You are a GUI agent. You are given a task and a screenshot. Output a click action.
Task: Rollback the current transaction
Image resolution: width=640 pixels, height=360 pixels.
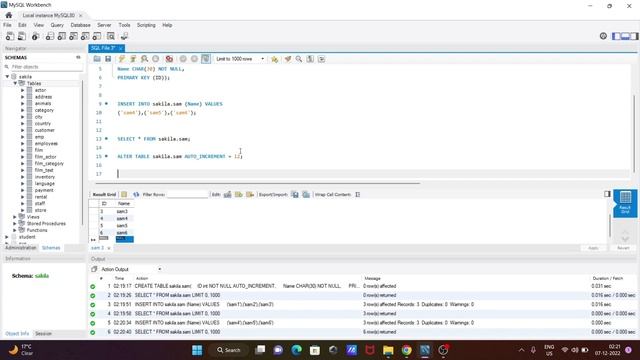(x=194, y=59)
